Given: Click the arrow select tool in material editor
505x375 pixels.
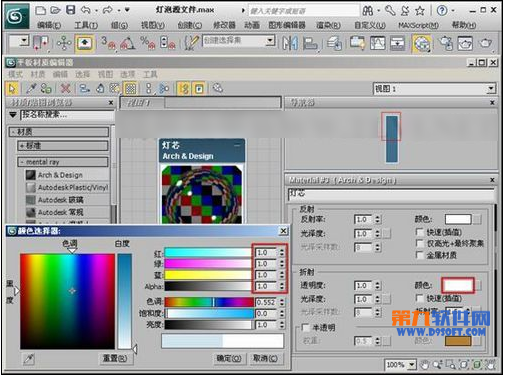Looking at the screenshot, I should [x=12, y=89].
